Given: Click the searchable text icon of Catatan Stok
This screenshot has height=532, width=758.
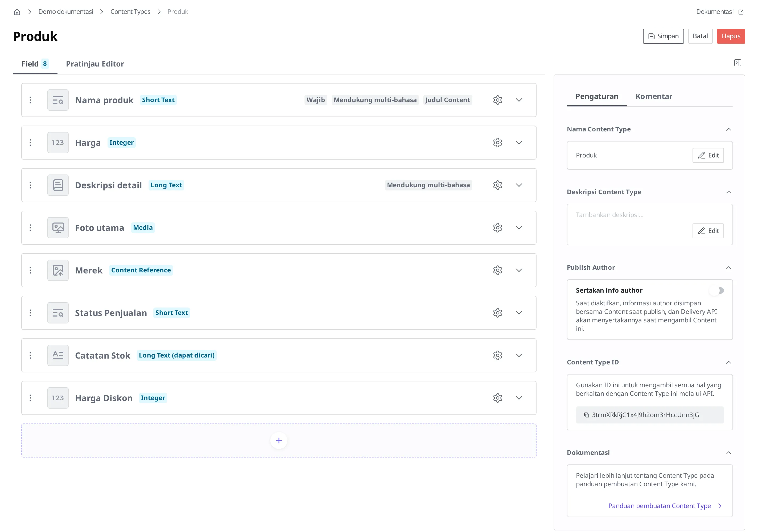Looking at the screenshot, I should click(x=58, y=355).
